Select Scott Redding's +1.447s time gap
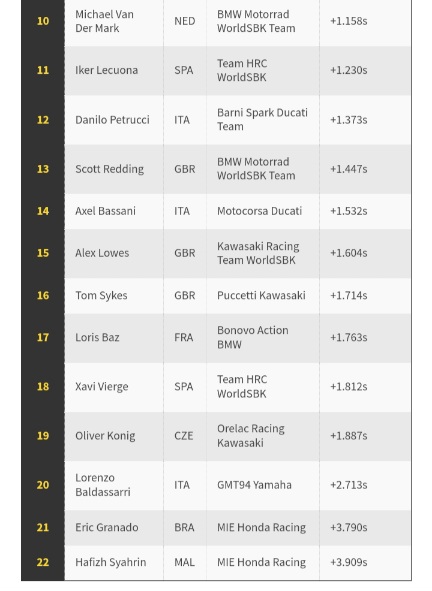The image size is (432, 591). 349,169
